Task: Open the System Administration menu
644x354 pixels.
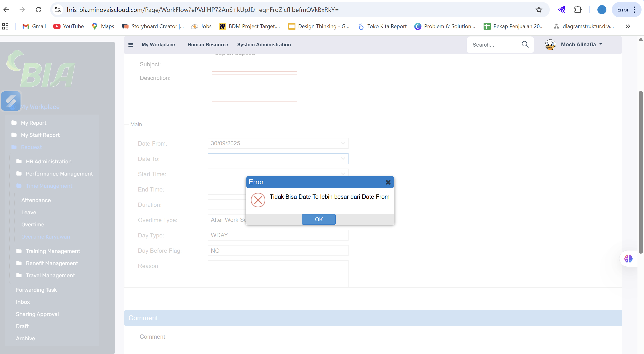Action: pos(264,45)
